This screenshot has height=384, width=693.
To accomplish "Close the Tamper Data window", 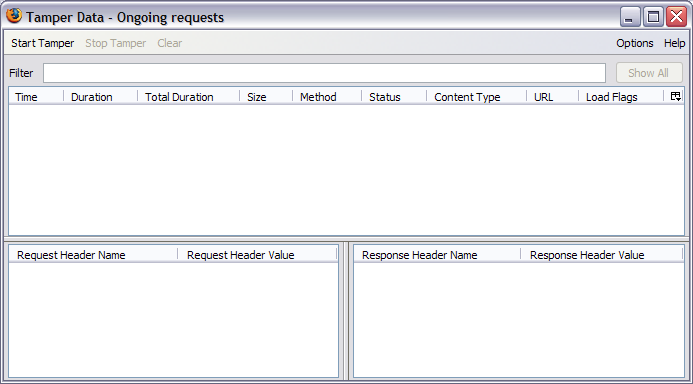I will click(x=676, y=17).
